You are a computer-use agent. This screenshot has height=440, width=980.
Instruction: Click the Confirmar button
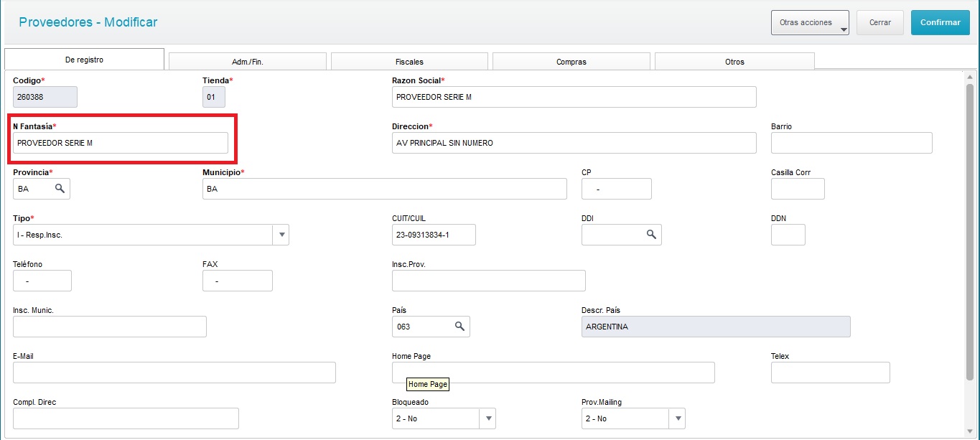tap(940, 22)
